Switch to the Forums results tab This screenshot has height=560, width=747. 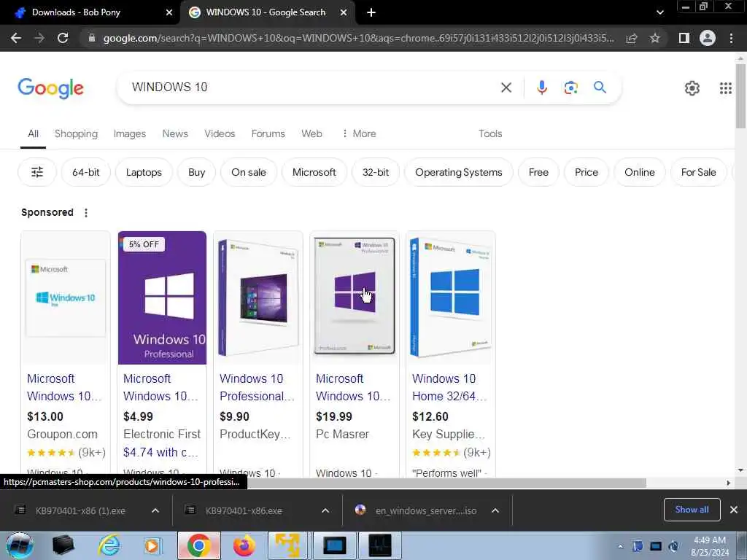(268, 134)
